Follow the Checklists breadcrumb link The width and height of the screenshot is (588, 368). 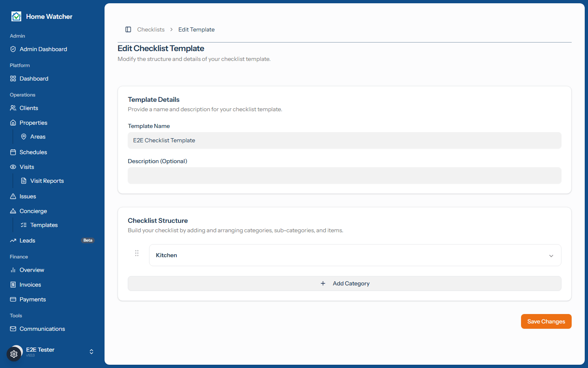coord(151,29)
